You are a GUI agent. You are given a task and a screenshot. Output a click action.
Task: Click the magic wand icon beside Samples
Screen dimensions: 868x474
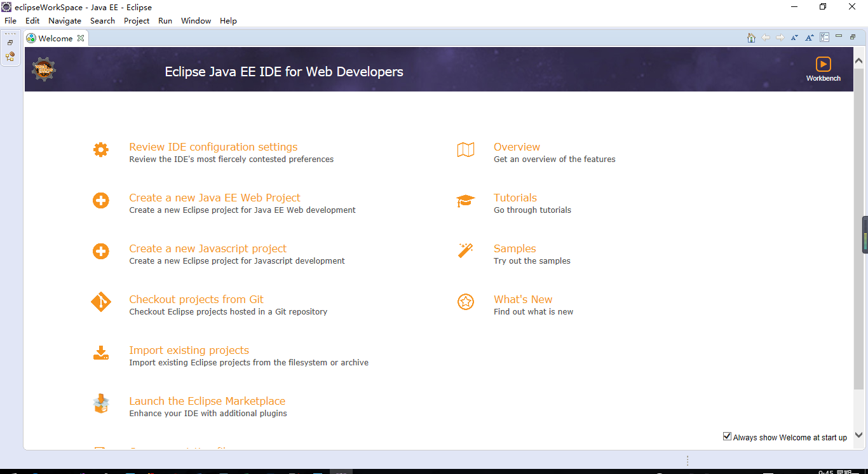466,251
